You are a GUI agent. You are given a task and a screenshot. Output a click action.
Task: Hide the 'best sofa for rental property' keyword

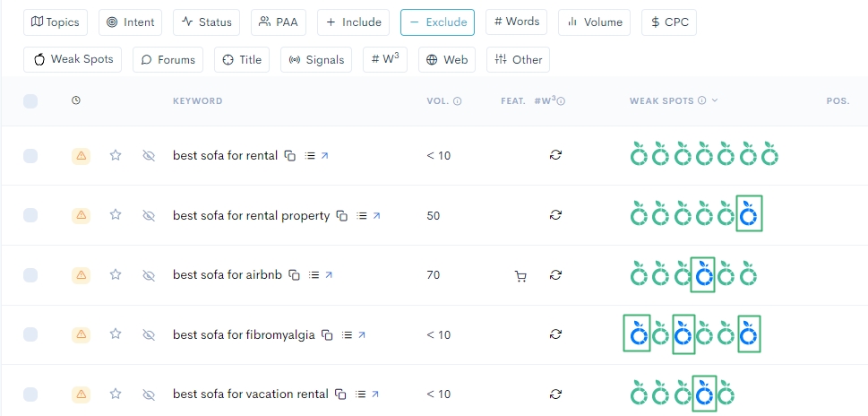point(149,216)
